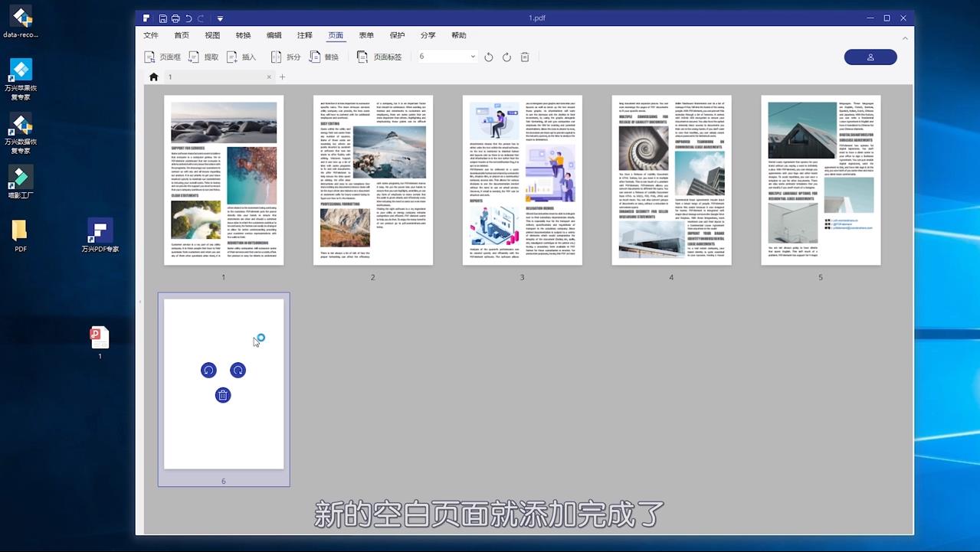980x552 pixels.
Task: Select the document tab named 1
Action: point(218,77)
